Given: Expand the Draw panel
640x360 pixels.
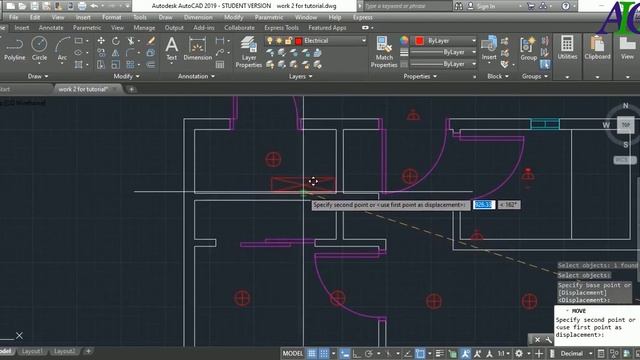Looking at the screenshot, I should [38, 76].
